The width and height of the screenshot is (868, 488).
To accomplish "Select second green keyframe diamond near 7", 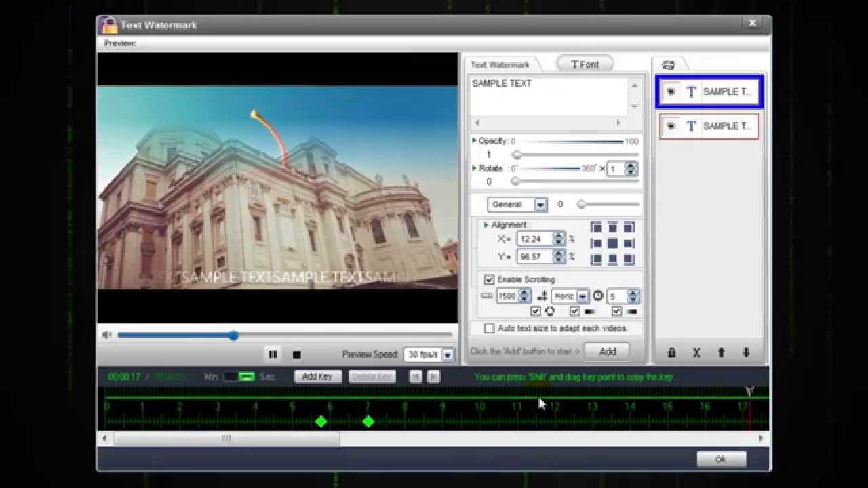I will [x=368, y=422].
